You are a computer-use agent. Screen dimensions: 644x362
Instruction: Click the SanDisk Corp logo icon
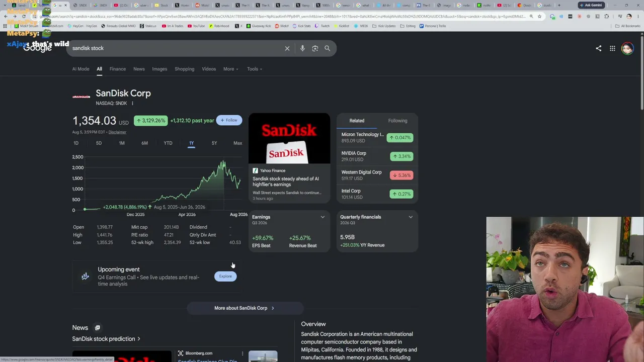(x=81, y=97)
